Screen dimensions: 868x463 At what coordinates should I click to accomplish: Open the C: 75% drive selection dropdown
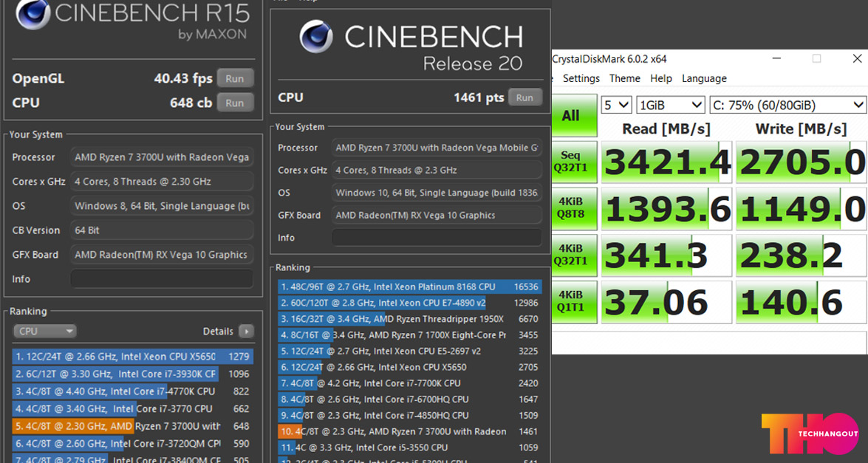click(787, 105)
